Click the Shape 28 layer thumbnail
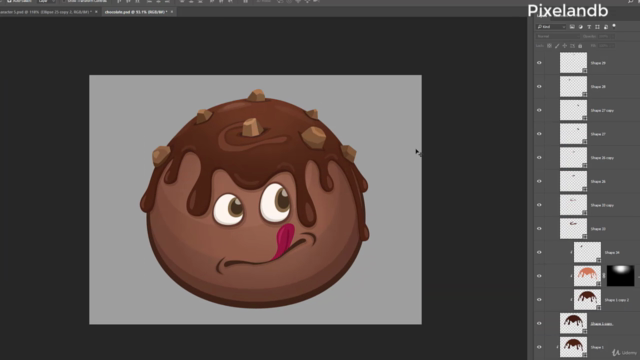The image size is (640, 360). [x=573, y=87]
